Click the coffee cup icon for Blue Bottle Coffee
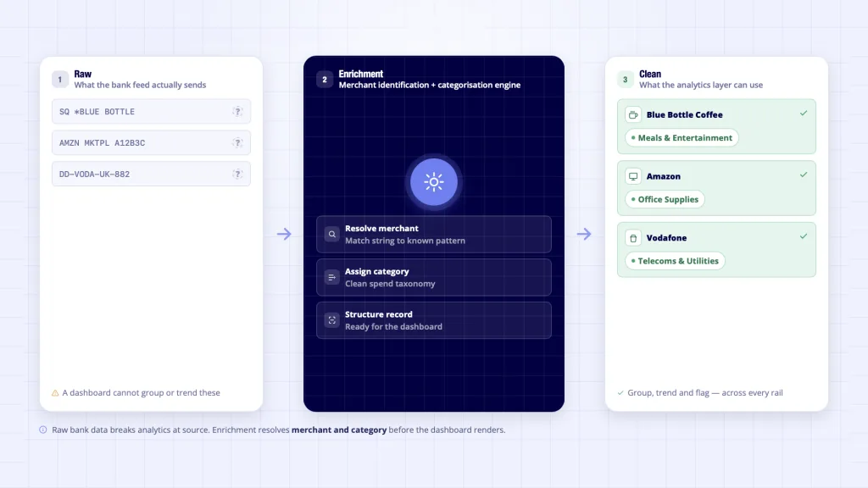868x488 pixels. [633, 115]
